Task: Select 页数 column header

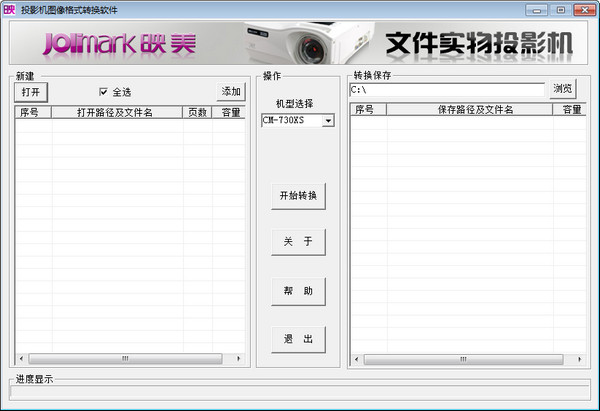Action: tap(197, 113)
